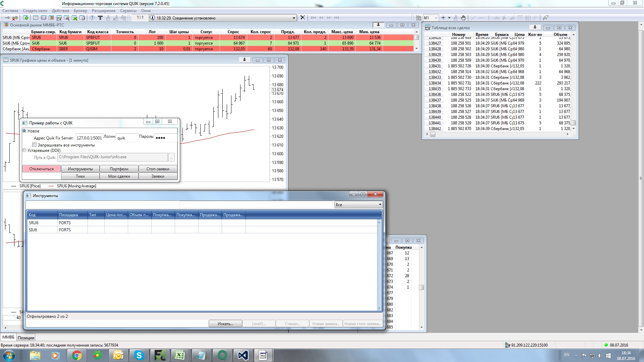Click the server address icon in status bar
This screenshot has height=362, width=644.
tap(507, 345)
